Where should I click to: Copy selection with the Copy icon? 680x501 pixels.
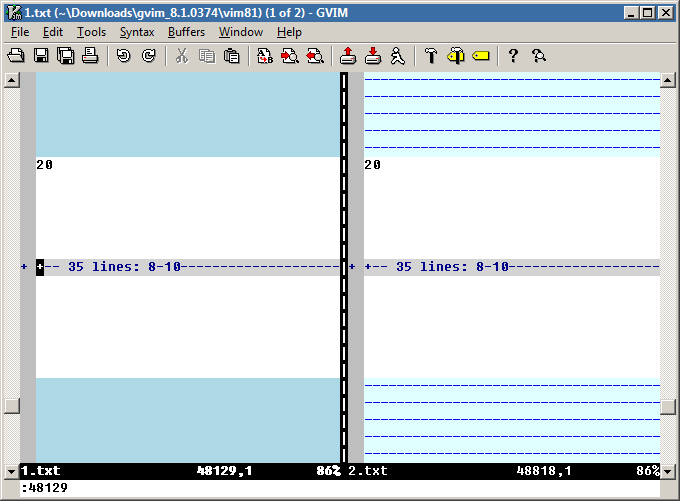(x=207, y=56)
